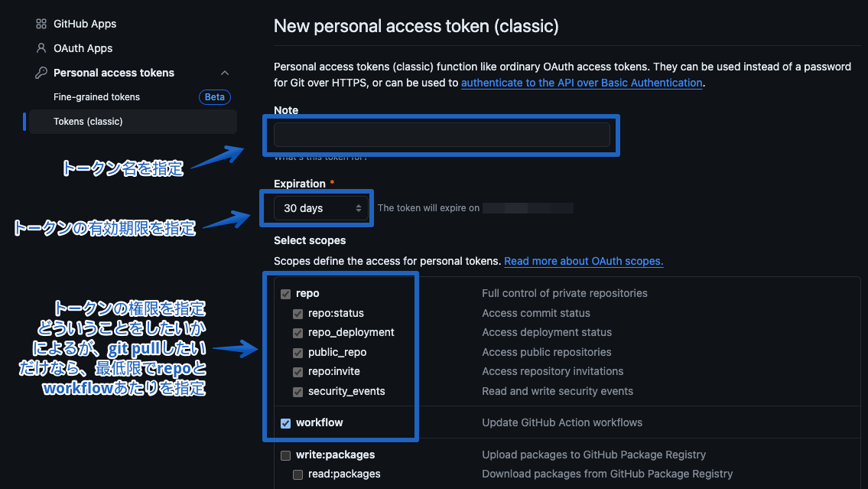Click the GitHub Apps grid icon
Image resolution: width=868 pixels, height=489 pixels.
(41, 24)
